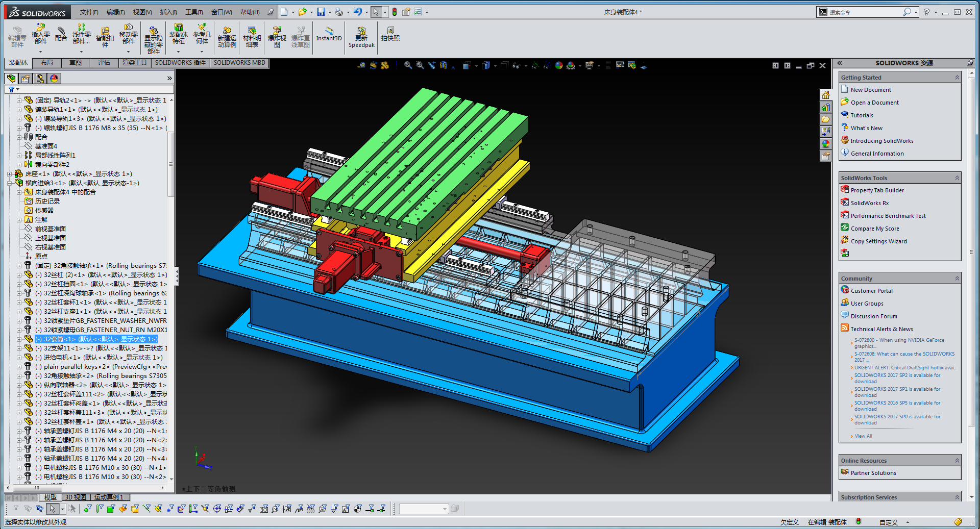
Task: Toggle the selection arrow tool in bottom filter bar
Action: pyautogui.click(x=52, y=509)
